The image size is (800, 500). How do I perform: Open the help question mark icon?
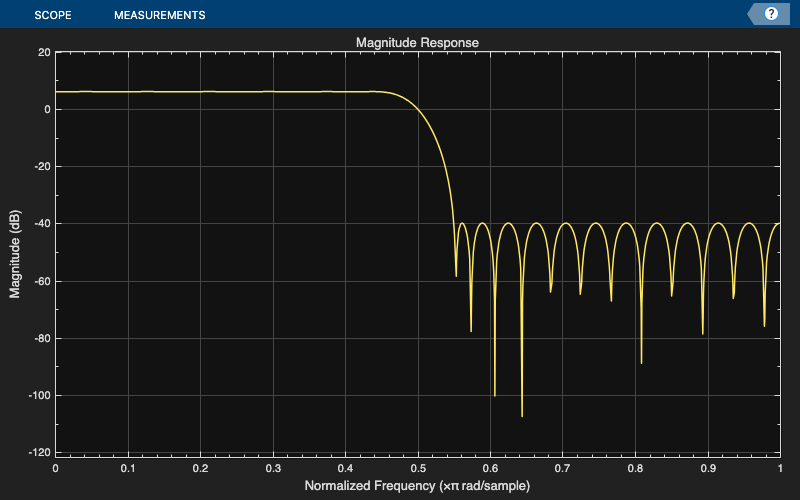tap(771, 14)
